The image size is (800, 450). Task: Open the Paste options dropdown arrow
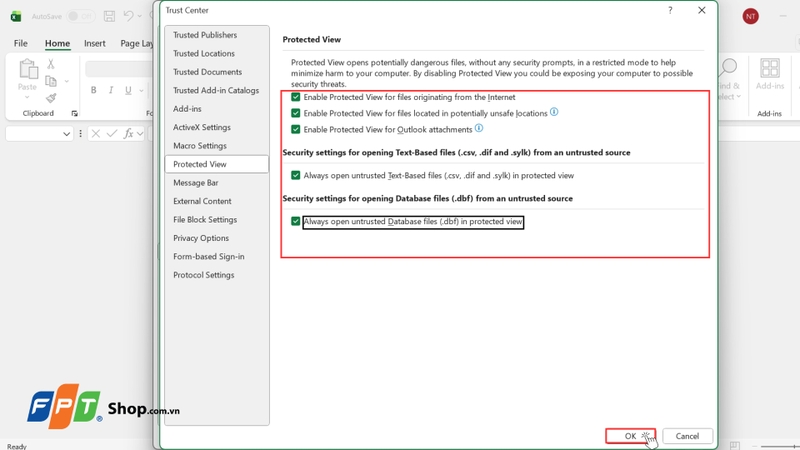27,97
